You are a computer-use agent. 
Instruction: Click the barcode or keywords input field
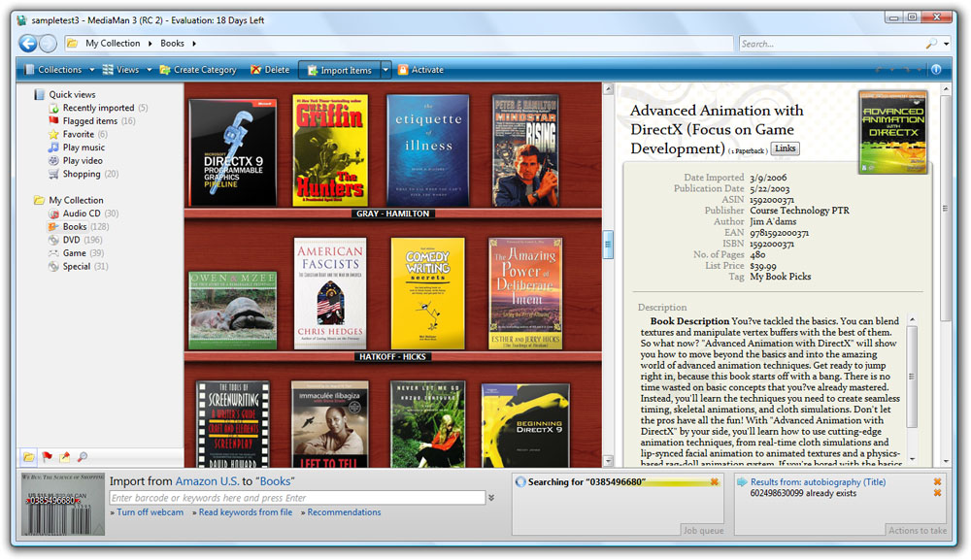297,498
